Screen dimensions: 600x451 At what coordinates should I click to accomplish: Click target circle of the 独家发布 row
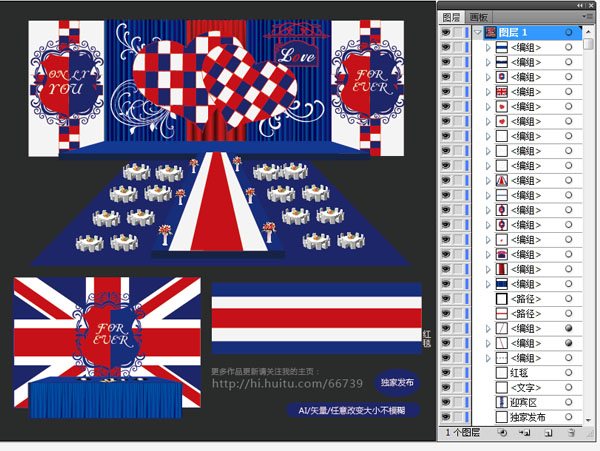[x=569, y=417]
